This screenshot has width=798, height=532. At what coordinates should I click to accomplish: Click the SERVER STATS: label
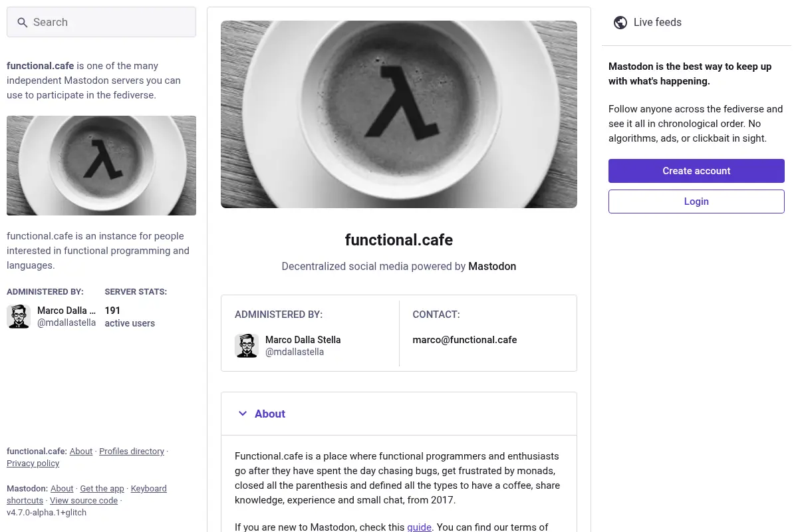coord(136,292)
